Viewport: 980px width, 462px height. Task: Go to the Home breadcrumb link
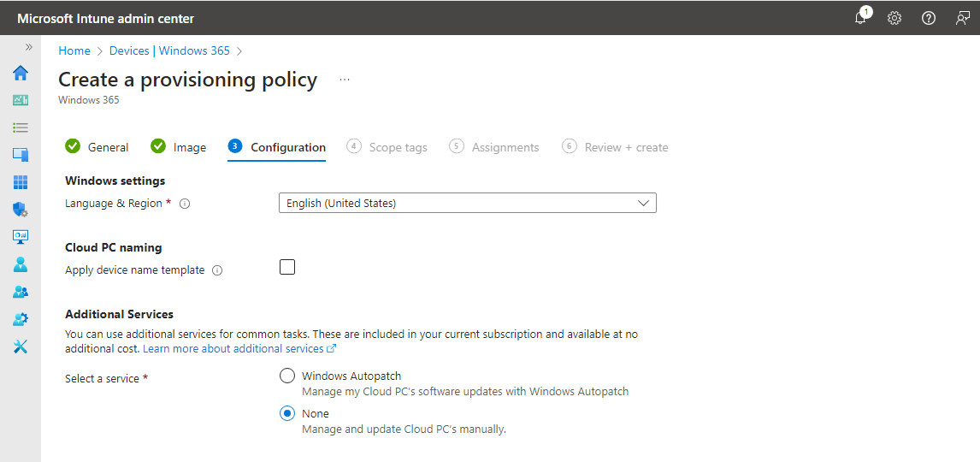click(74, 51)
